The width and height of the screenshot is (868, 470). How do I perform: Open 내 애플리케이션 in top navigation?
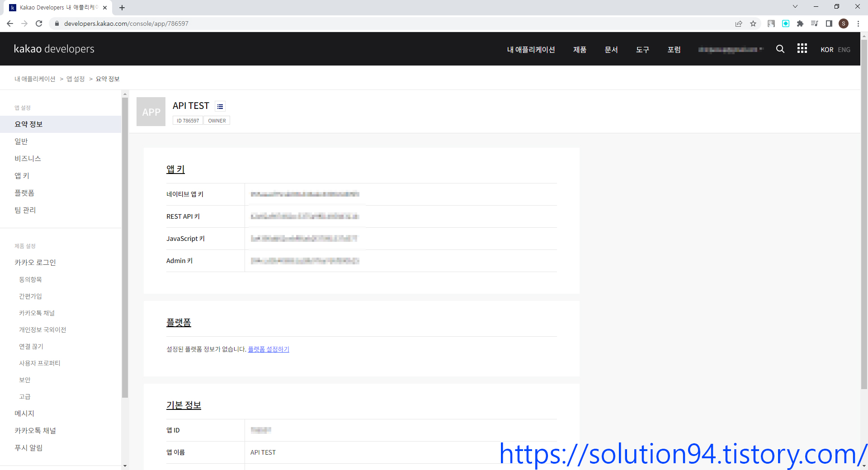click(531, 50)
